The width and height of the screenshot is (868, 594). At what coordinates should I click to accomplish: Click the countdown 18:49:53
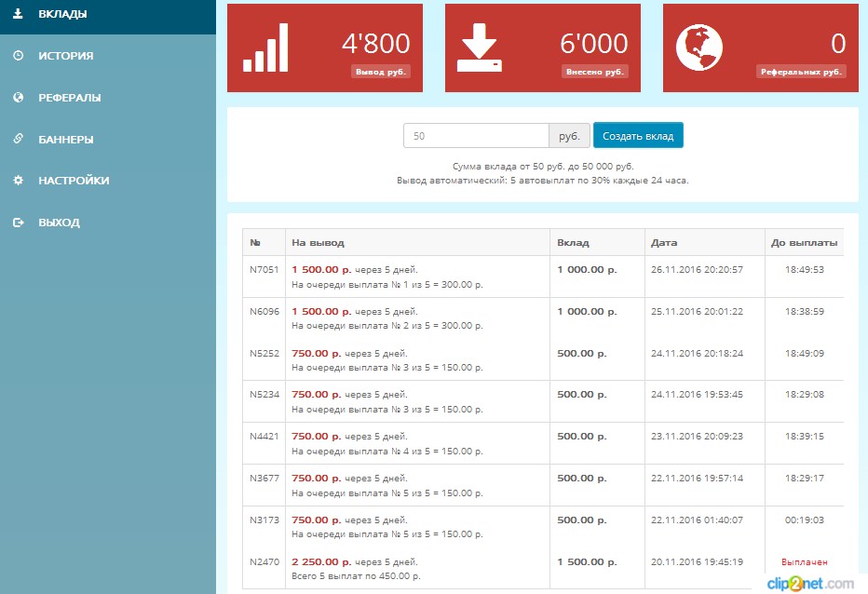click(805, 270)
